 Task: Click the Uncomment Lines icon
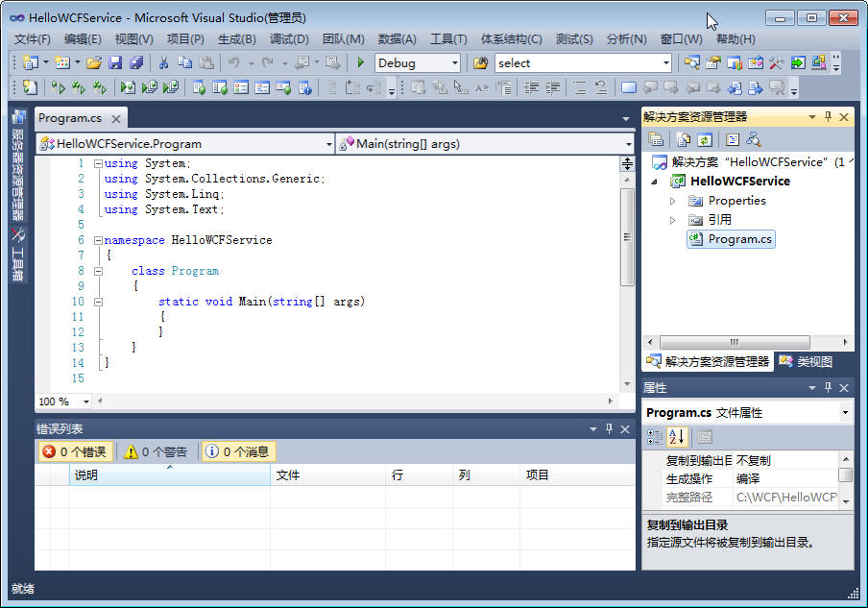pos(601,87)
